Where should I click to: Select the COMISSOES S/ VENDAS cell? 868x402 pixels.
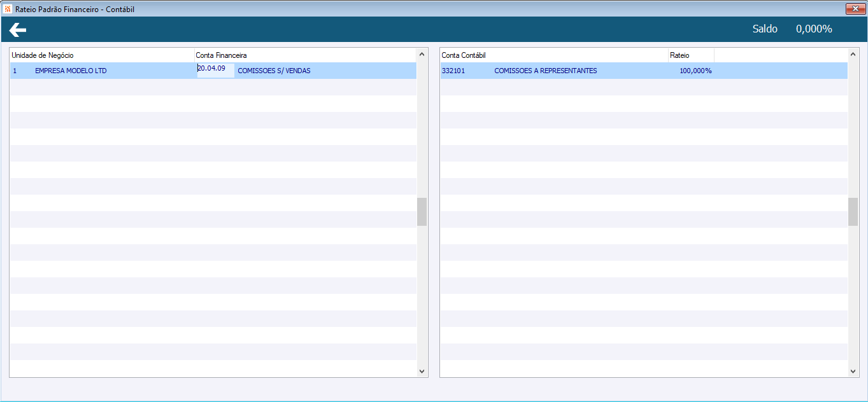pos(274,71)
